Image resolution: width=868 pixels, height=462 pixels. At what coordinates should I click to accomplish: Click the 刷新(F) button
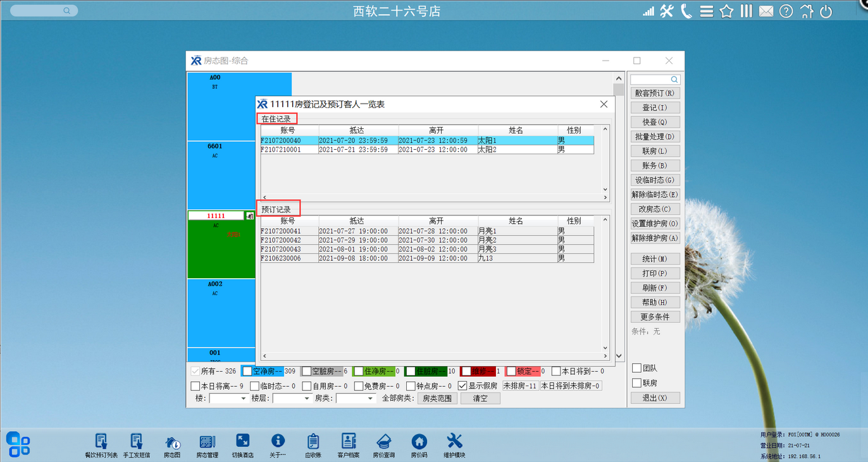coord(655,288)
